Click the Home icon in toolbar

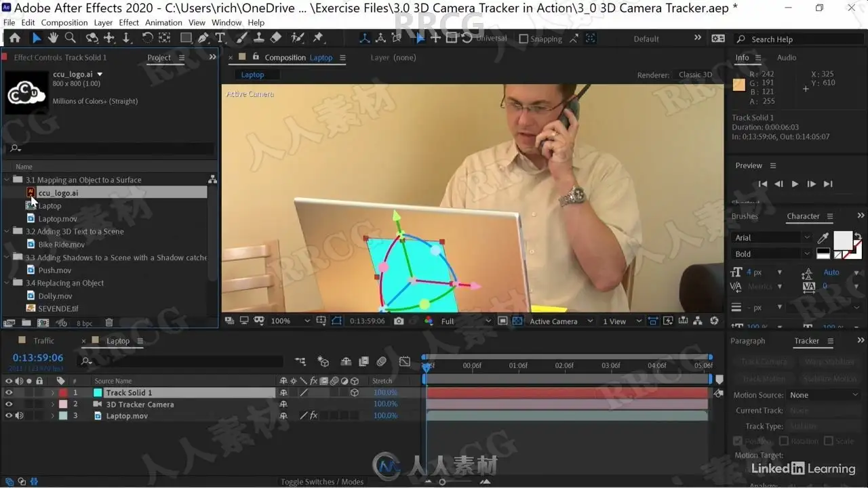[x=15, y=38]
